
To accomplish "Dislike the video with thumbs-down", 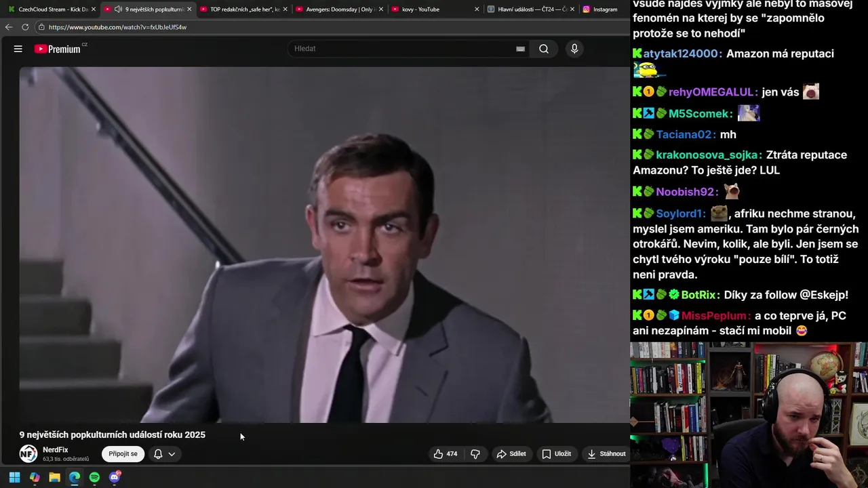I will coord(475,454).
